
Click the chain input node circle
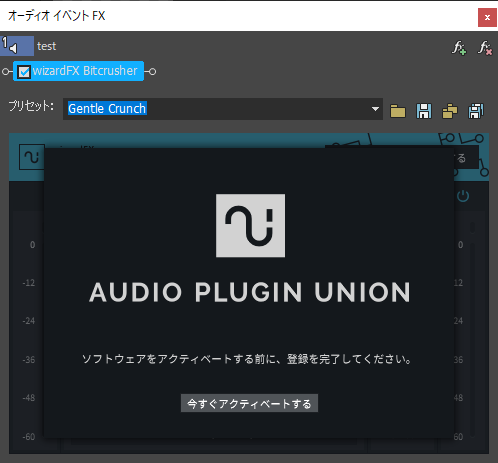click(5, 71)
